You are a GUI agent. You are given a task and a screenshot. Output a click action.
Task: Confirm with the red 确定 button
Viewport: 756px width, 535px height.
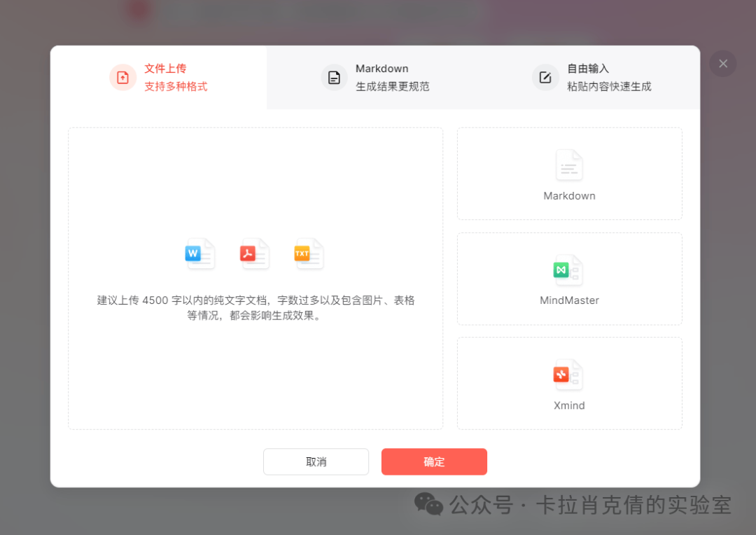pyautogui.click(x=434, y=462)
